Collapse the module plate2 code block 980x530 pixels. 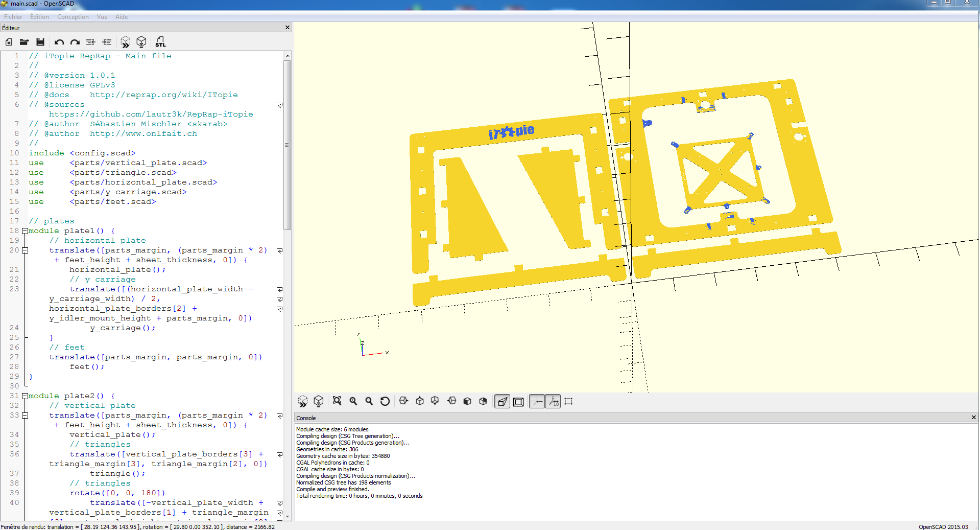[25, 396]
